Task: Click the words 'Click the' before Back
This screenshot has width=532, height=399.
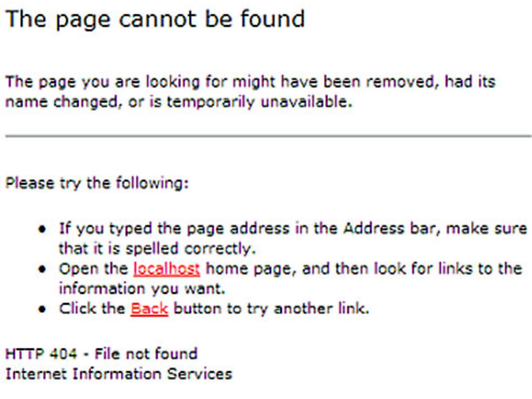Action: pyautogui.click(x=92, y=309)
